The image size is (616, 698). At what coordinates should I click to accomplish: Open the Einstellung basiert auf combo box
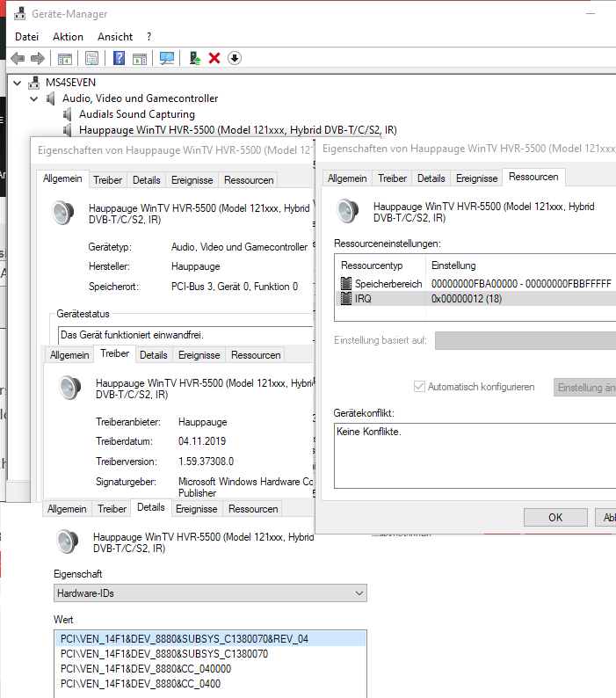(x=525, y=340)
